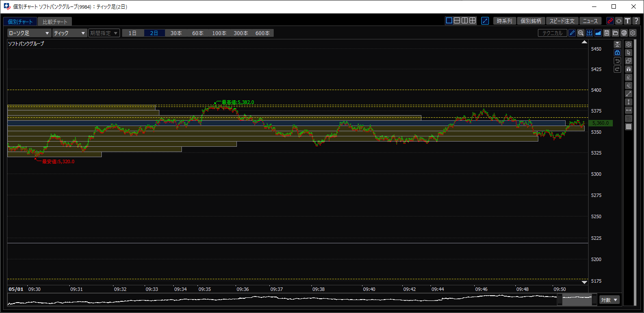The height and width of the screenshot is (313, 644).
Task: Click the floppy disk save icon
Action: pyautogui.click(x=607, y=33)
